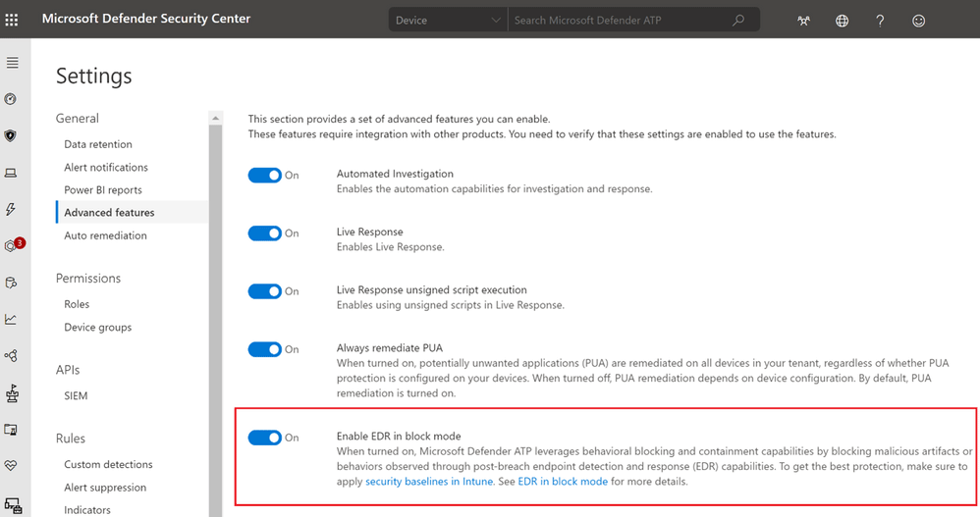
Task: Click the Rules section heading
Action: (x=71, y=439)
